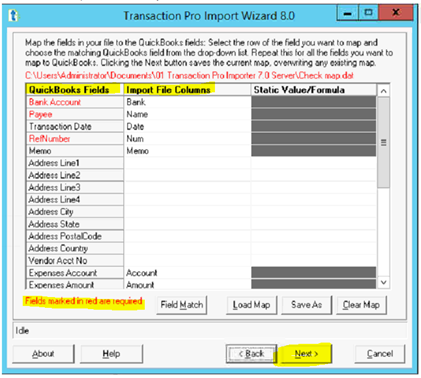The width and height of the screenshot is (421, 378).
Task: Click the Static Value cell for Address State
Action: coord(314,224)
